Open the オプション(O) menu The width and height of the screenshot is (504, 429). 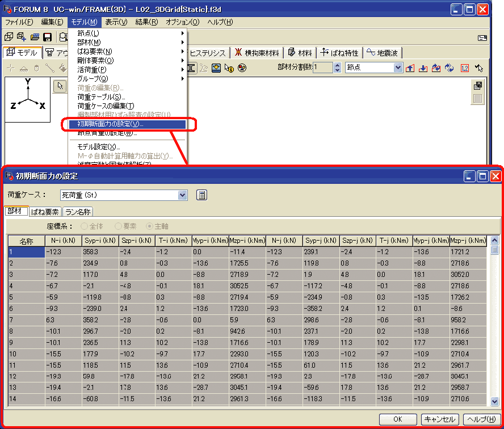pos(183,22)
